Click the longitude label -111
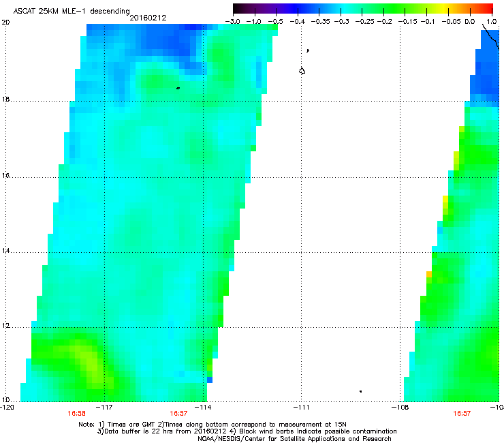Screen dimensions: 504x443 coord(301,408)
